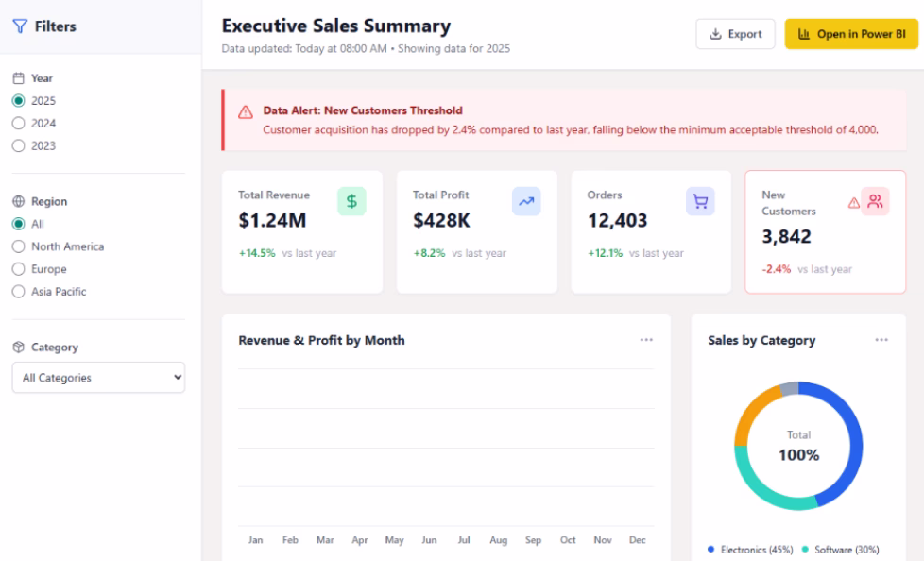Click the Export button

(735, 34)
